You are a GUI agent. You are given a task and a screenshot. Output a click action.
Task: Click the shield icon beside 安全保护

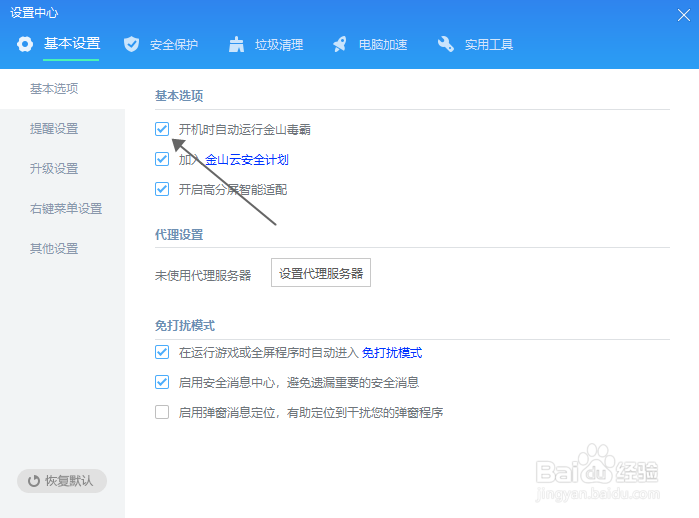point(131,44)
